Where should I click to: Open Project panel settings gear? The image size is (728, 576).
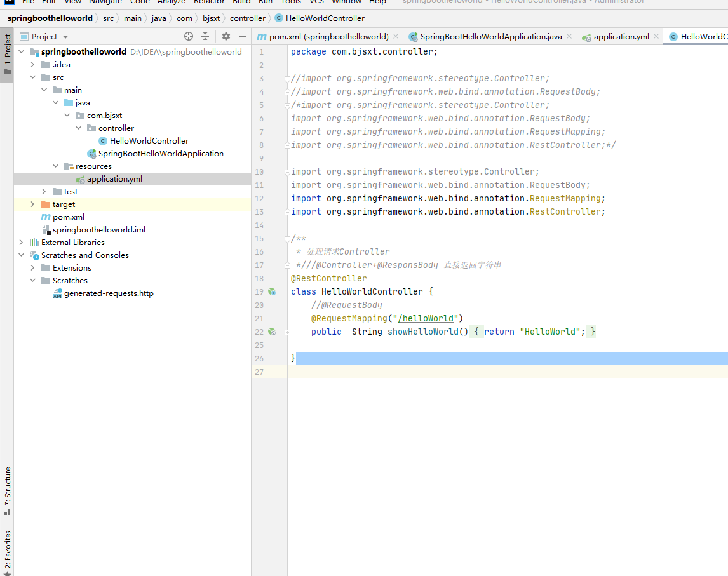click(x=226, y=36)
